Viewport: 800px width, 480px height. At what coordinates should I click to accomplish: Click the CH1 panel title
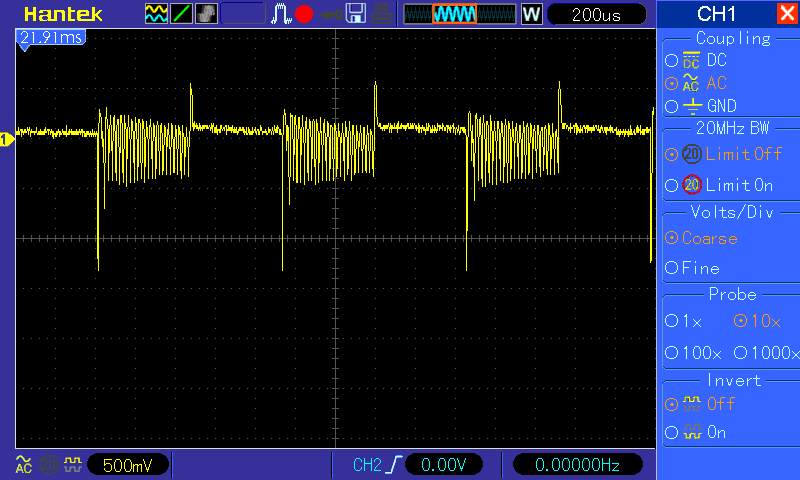716,14
